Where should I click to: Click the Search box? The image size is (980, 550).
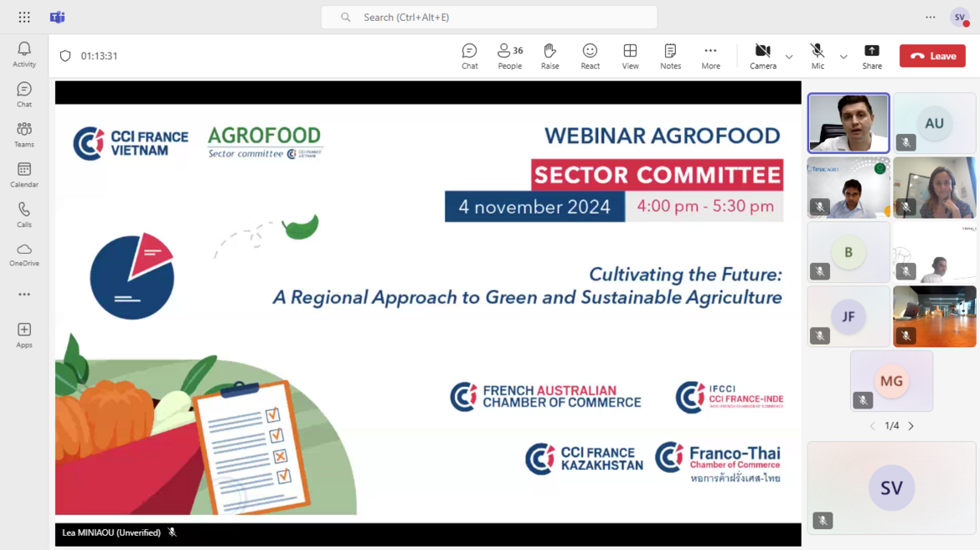coord(489,17)
